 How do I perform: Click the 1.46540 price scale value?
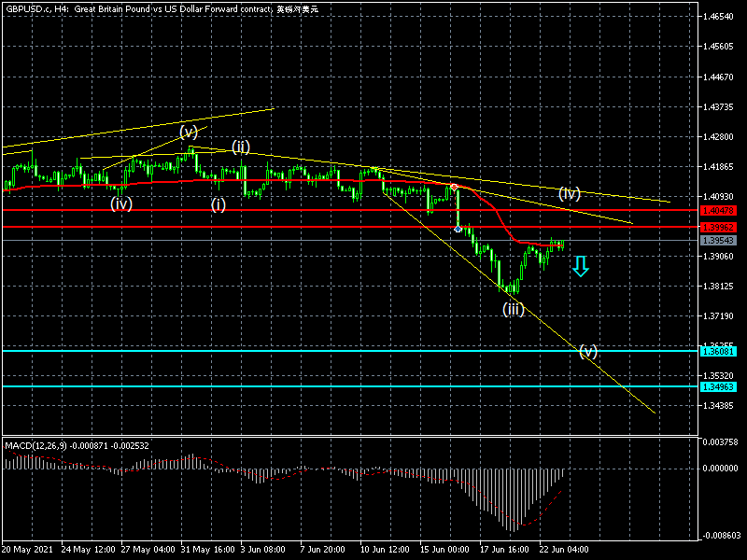719,17
